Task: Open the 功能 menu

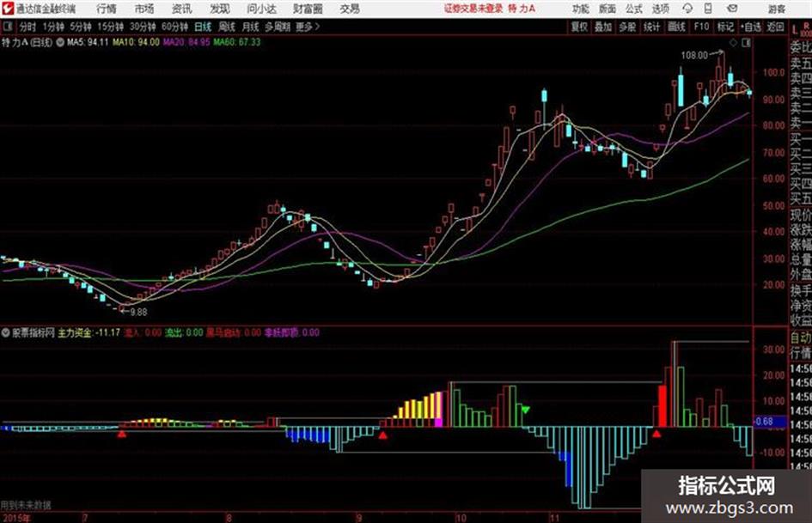Action: tap(581, 9)
